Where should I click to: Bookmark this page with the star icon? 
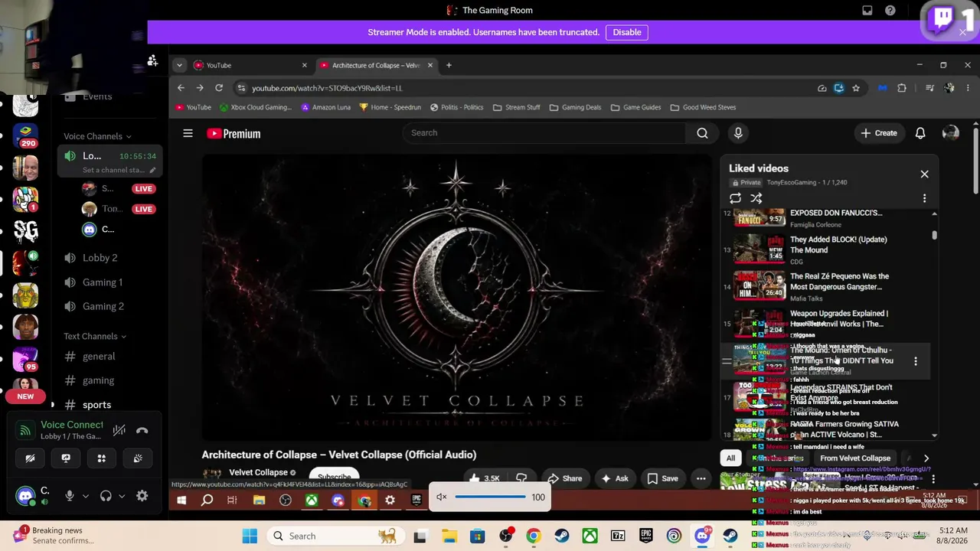[856, 88]
